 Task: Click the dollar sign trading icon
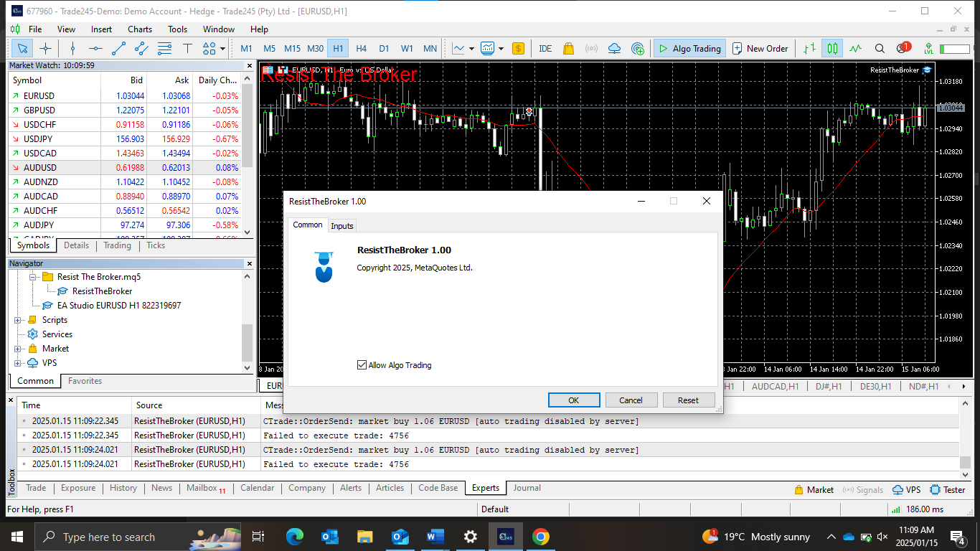click(519, 49)
